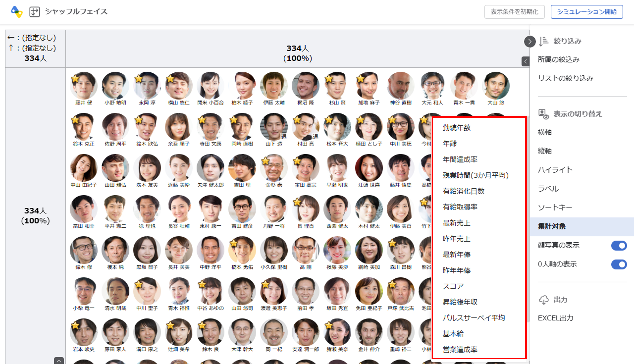
Task: Select 昇給後年収 from the list
Action: tap(460, 302)
